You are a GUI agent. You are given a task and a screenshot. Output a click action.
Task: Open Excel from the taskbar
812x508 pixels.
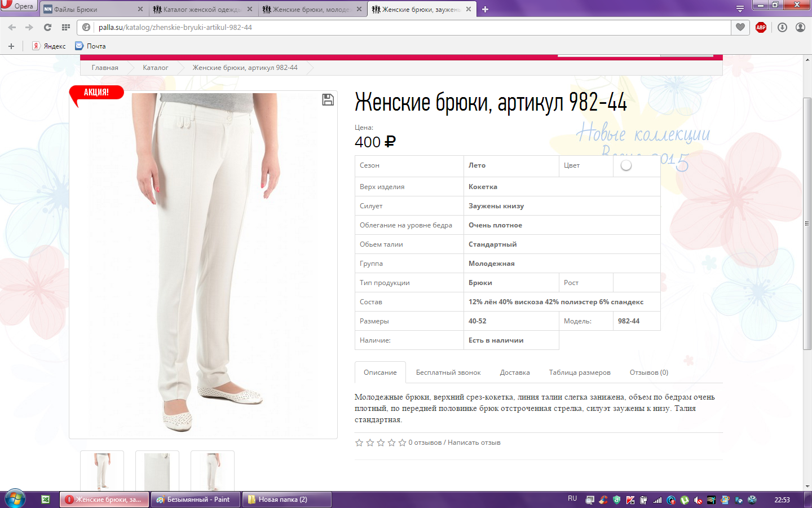pos(46,500)
